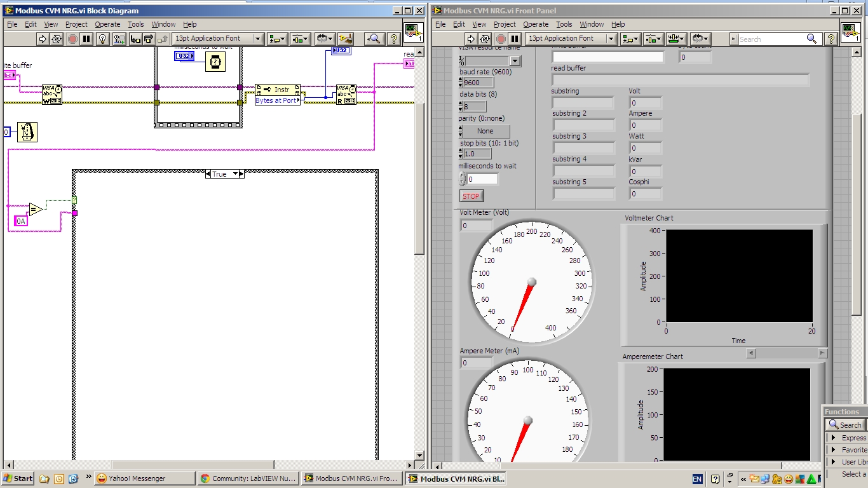This screenshot has width=868, height=488.
Task: Click Ampere Meter gauge needle
Action: pyautogui.click(x=520, y=440)
